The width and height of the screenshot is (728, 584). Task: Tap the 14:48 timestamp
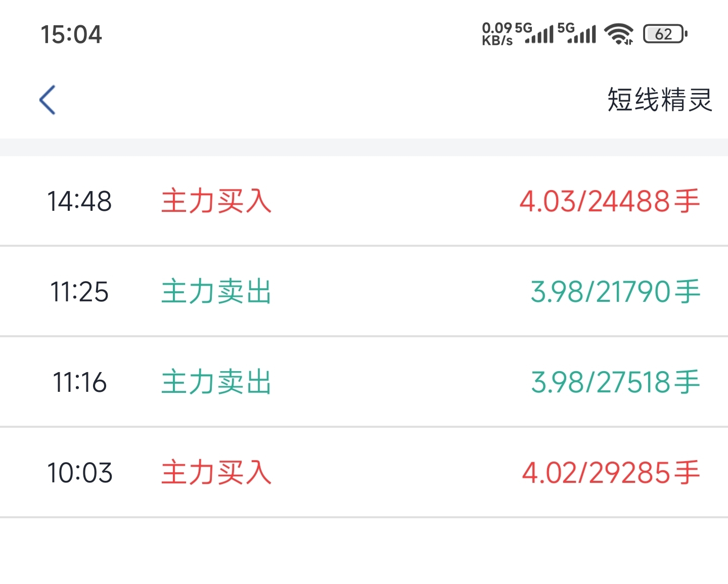tap(79, 201)
